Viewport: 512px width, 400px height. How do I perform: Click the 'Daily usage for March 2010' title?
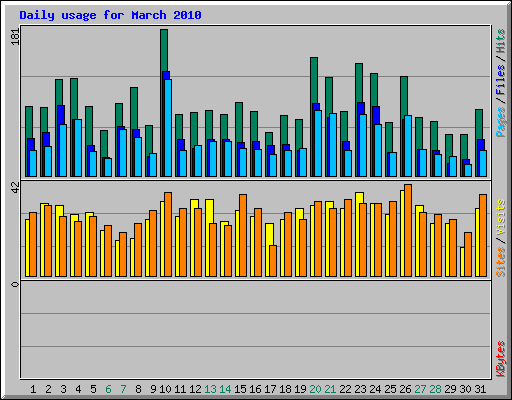(x=110, y=15)
